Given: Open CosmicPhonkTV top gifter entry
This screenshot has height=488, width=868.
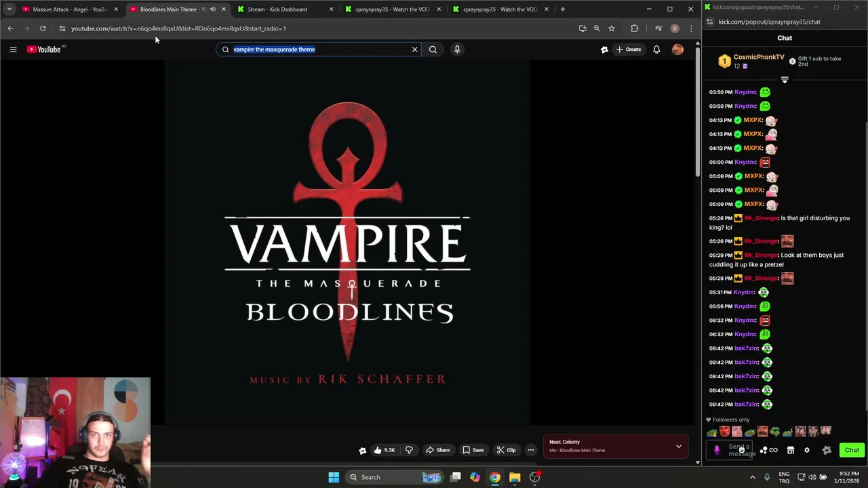Looking at the screenshot, I should click(751, 61).
